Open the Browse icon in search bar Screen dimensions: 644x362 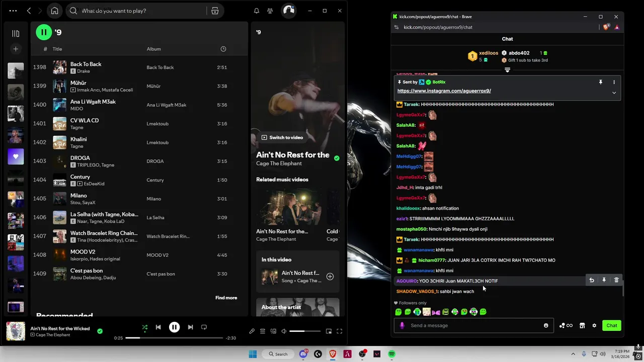[x=215, y=11]
